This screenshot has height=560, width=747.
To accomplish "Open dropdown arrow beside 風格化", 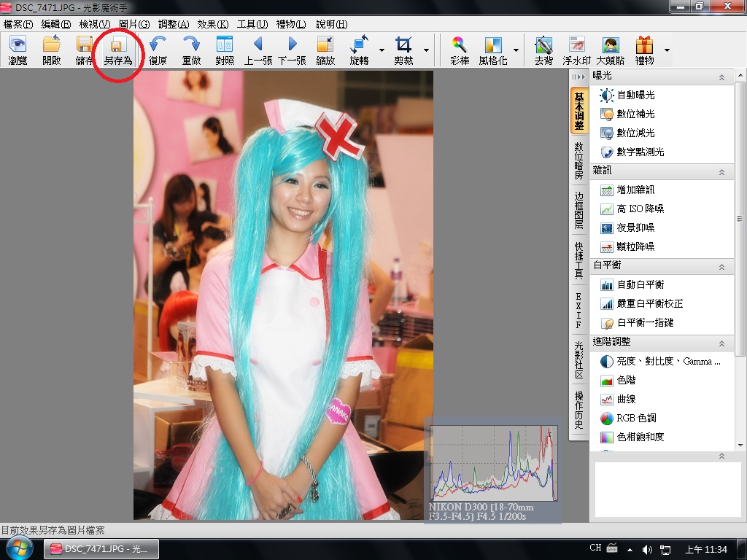I will tap(516, 51).
